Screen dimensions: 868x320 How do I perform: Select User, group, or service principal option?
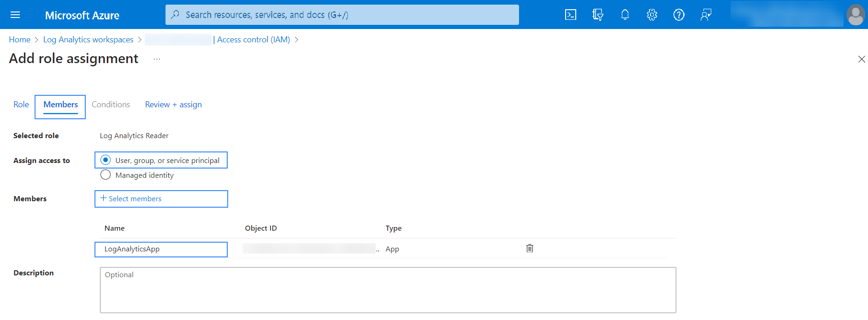pos(106,160)
